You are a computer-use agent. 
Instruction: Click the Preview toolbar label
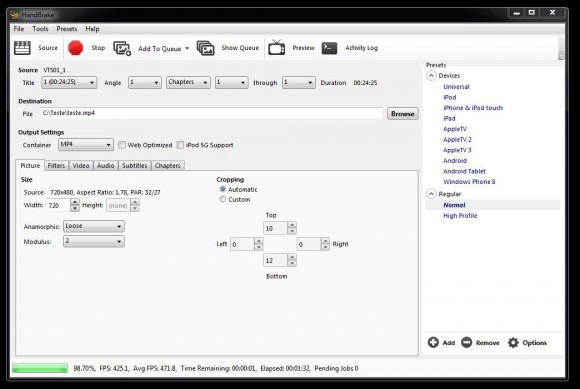coord(303,48)
